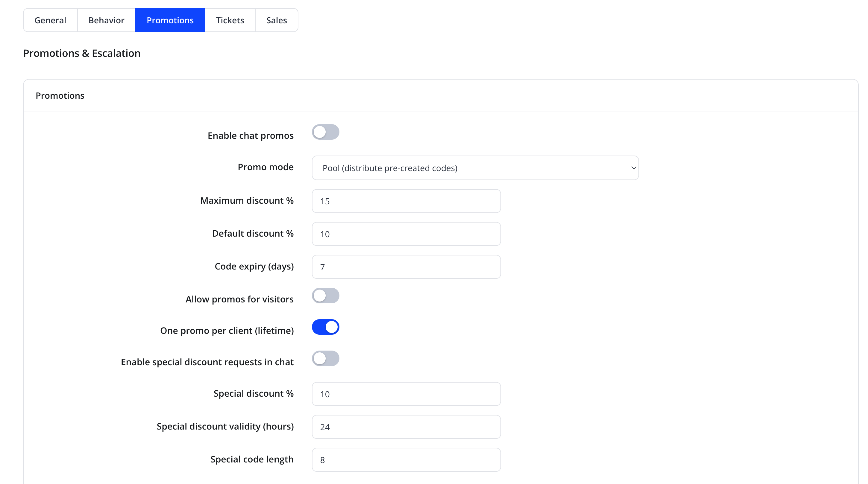Image resolution: width=868 pixels, height=484 pixels.
Task: Expand the Promo mode dropdown
Action: pyautogui.click(x=475, y=168)
